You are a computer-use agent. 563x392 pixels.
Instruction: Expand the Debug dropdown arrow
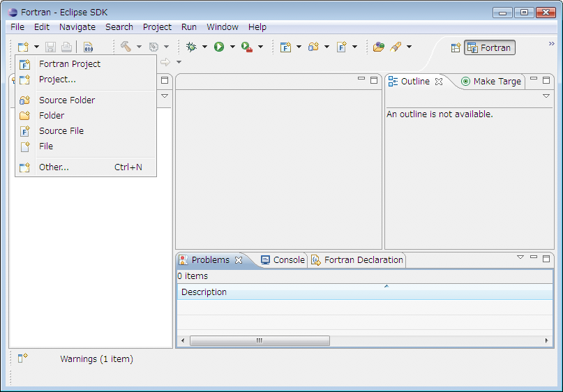pyautogui.click(x=204, y=47)
